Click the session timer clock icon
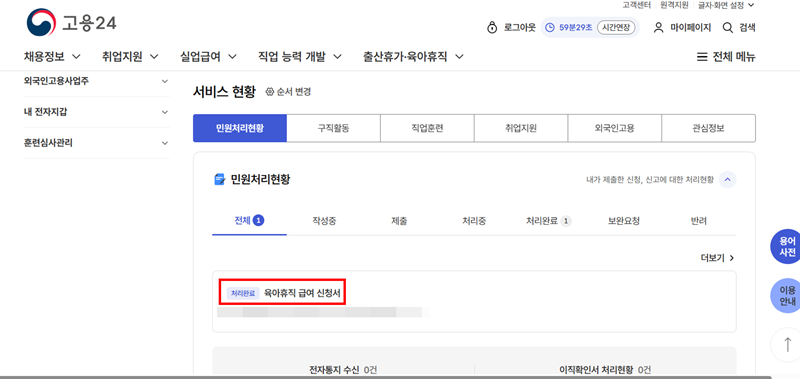 click(x=549, y=28)
